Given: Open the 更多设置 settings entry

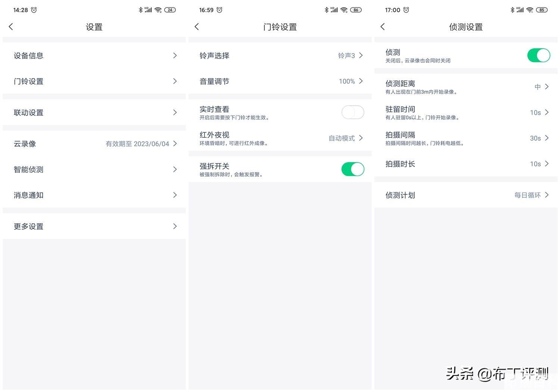Looking at the screenshot, I should coord(93,226).
